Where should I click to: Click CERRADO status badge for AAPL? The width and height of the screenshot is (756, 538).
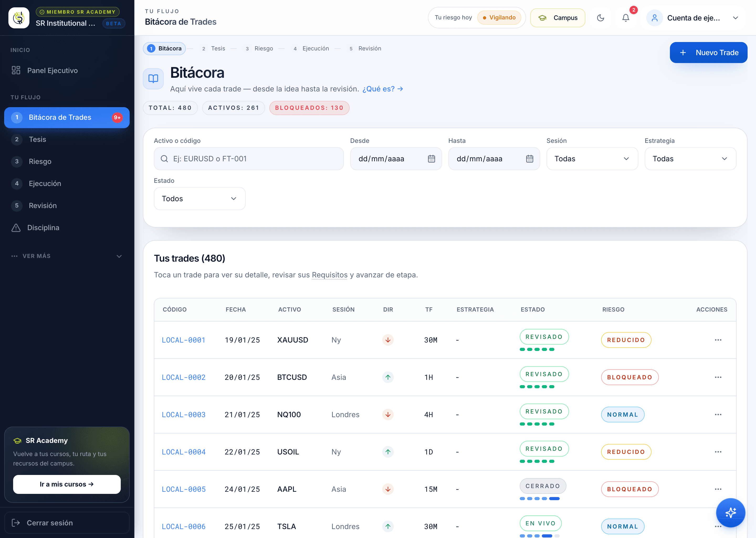click(x=543, y=486)
